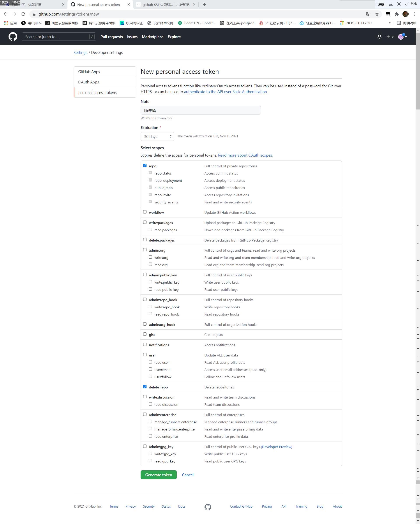Open the Chrome extensions puzzle icon
Viewport: 420px width, 524px height.
pos(397,14)
